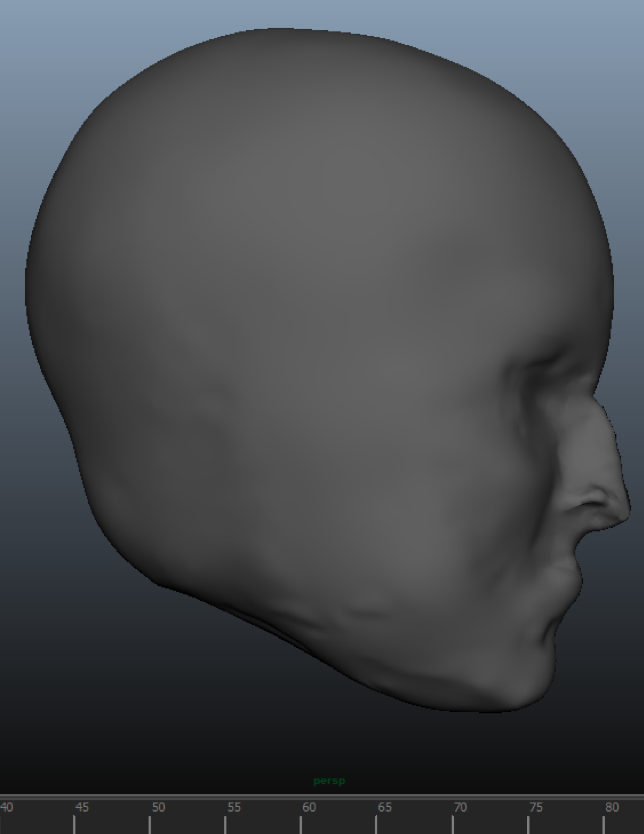The image size is (644, 834).
Task: Jump to frame 55 on the timeline
Action: pos(234,807)
